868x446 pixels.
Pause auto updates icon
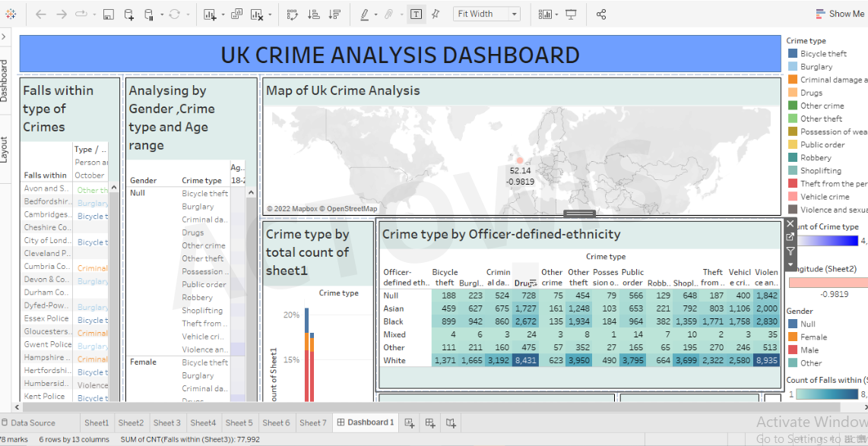pyautogui.click(x=149, y=15)
